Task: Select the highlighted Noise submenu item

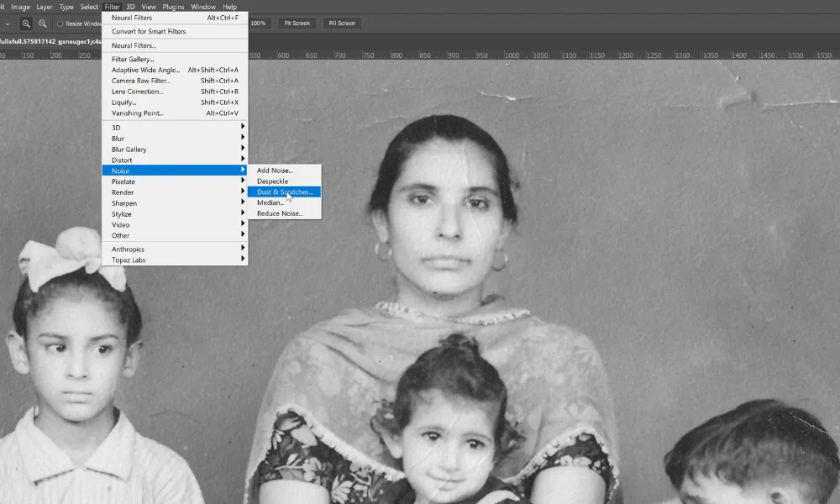Action: click(175, 171)
